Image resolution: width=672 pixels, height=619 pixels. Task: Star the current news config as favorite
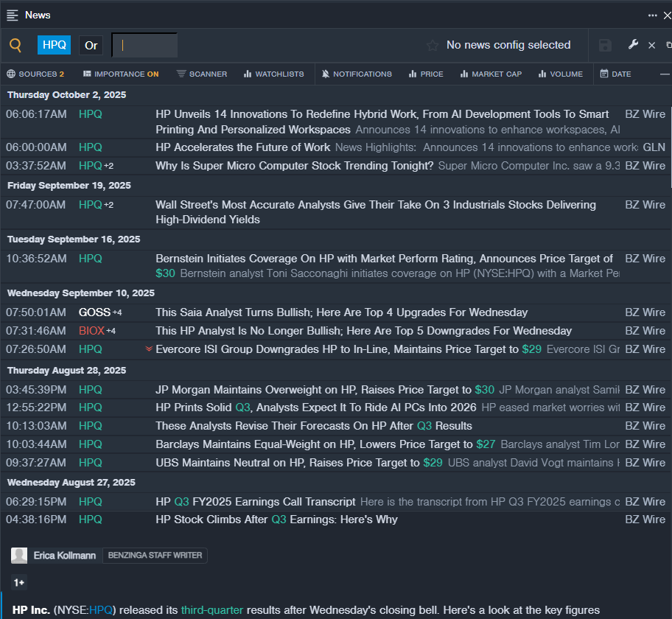point(433,46)
